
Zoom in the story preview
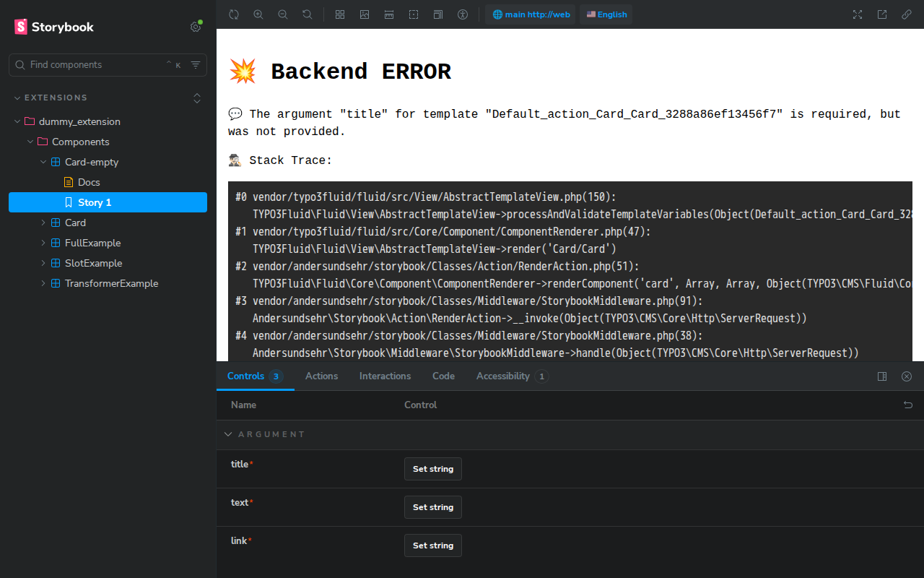point(258,14)
